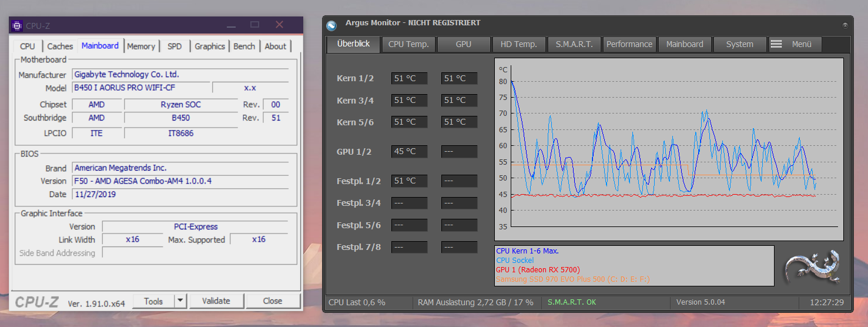Image resolution: width=868 pixels, height=327 pixels.
Task: Click the BIOS Version field F50
Action: [x=180, y=181]
